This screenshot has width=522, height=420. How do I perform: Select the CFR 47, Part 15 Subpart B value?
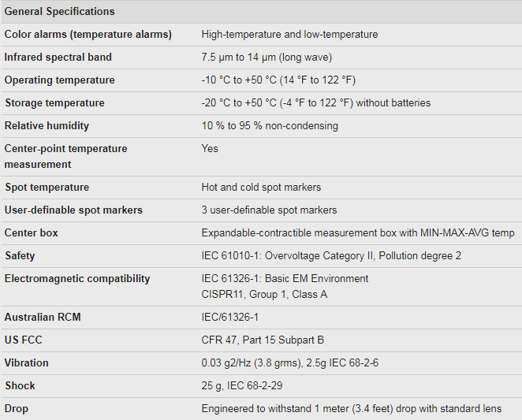(263, 340)
